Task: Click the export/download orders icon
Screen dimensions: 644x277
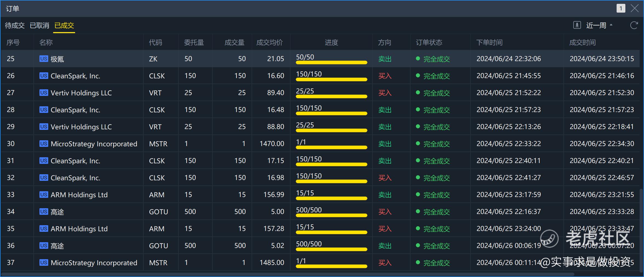Action: click(577, 25)
